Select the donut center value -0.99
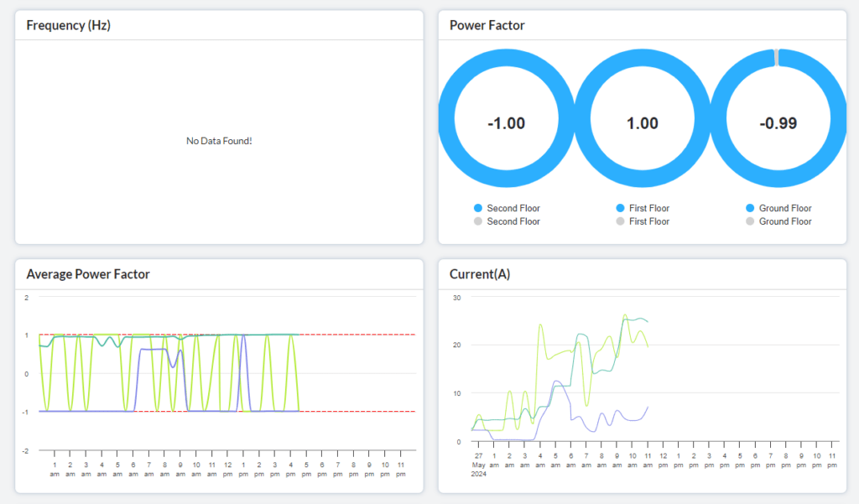 (778, 123)
